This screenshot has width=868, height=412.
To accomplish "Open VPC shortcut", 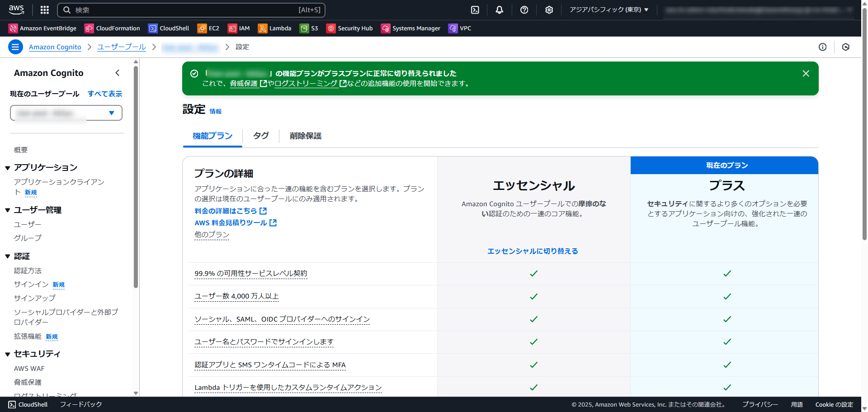I will click(460, 28).
